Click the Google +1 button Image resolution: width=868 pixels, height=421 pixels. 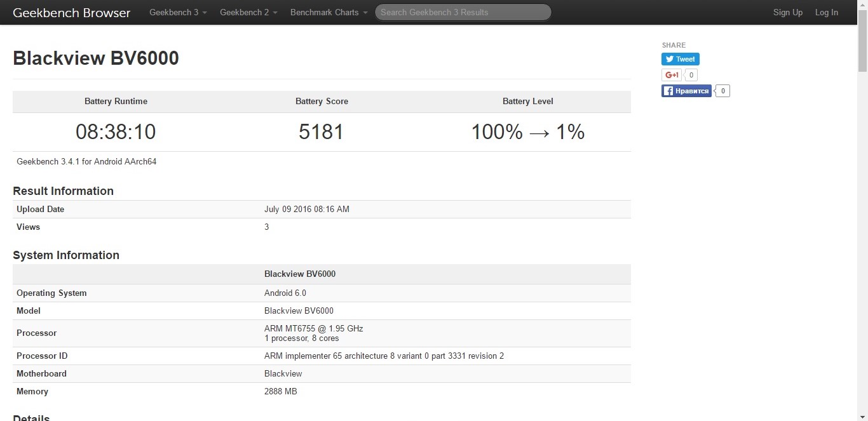672,75
